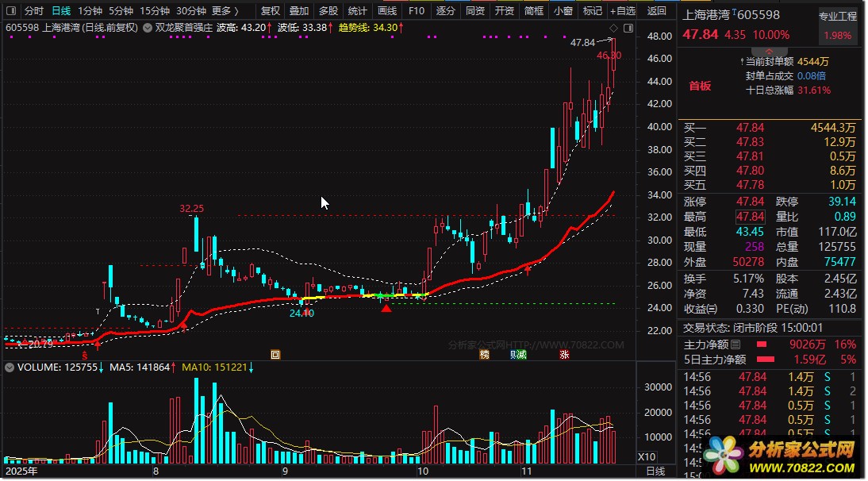This screenshot has height=481, width=868.
Task: Click the 当前封单额 4544万 value
Action: pyautogui.click(x=812, y=61)
